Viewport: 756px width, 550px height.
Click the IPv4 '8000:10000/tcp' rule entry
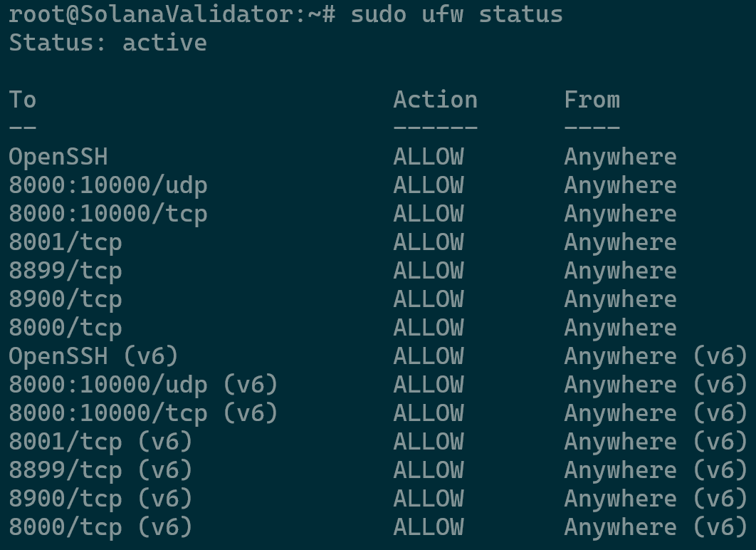point(108,214)
